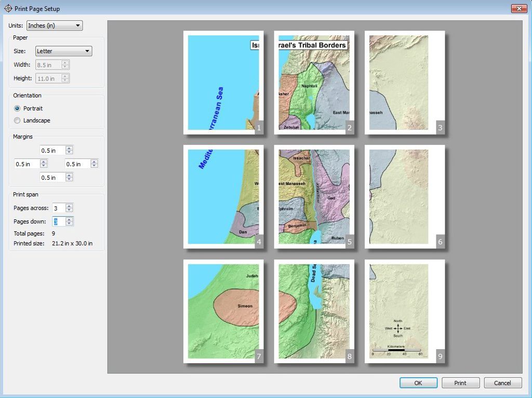Open the Units dropdown showing Inches (in)

click(x=55, y=25)
